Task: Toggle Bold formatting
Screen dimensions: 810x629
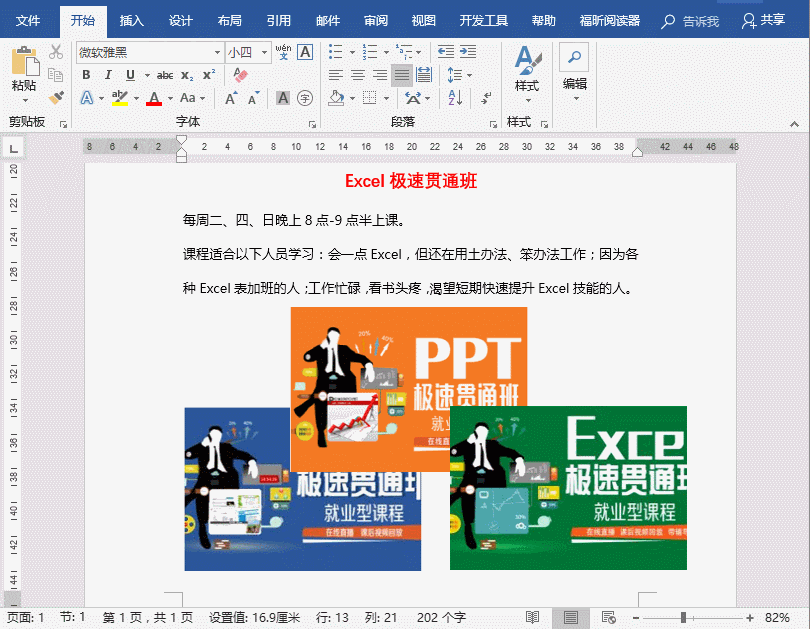Action: (86, 75)
